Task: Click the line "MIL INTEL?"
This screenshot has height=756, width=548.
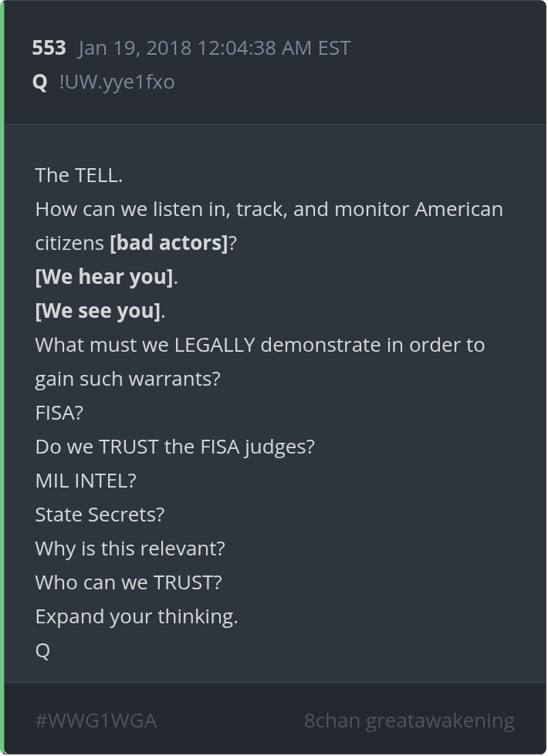Action: pyautogui.click(x=86, y=481)
